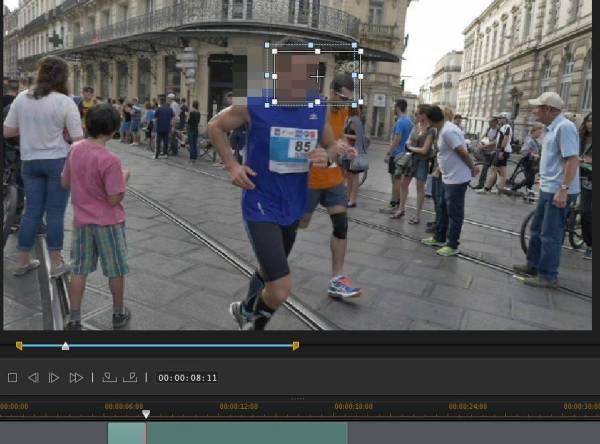Image resolution: width=600 pixels, height=444 pixels.
Task: Grab the top-left inner mask handle
Action: (276, 52)
